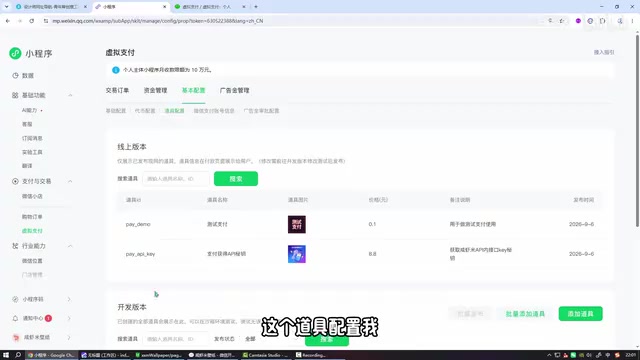Click the 行业能力 icon in sidebar

[x=15, y=246]
